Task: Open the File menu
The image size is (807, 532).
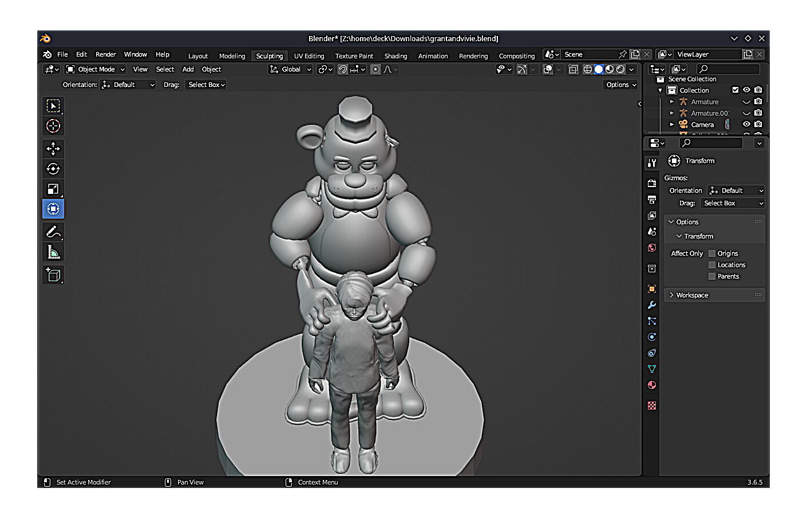Action: (x=62, y=54)
